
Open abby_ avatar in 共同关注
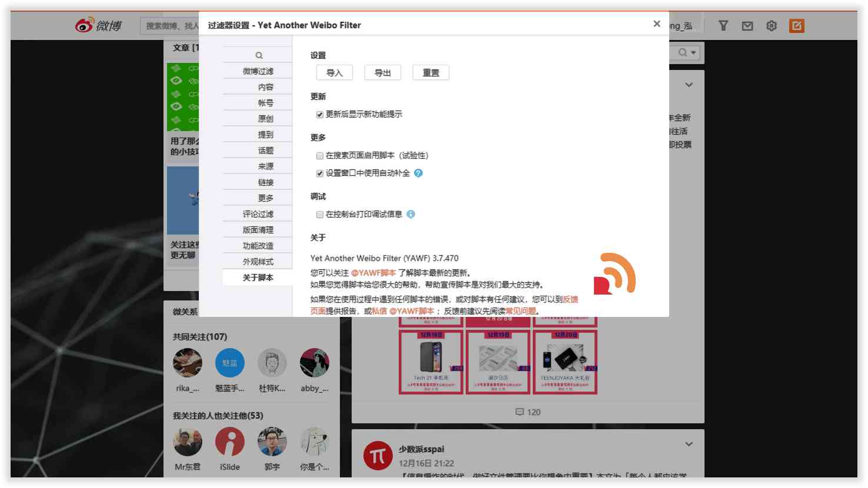(x=315, y=363)
